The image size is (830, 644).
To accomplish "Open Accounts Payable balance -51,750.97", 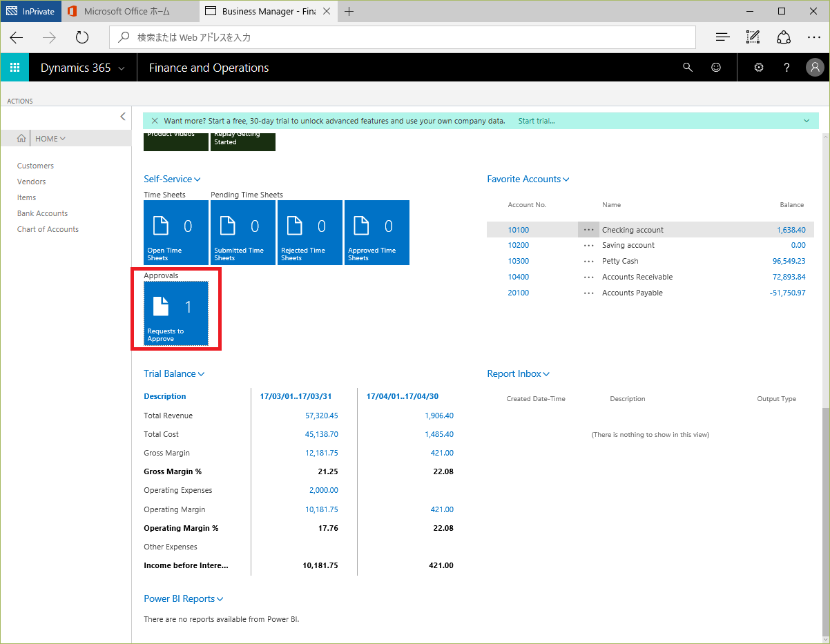I will point(787,293).
